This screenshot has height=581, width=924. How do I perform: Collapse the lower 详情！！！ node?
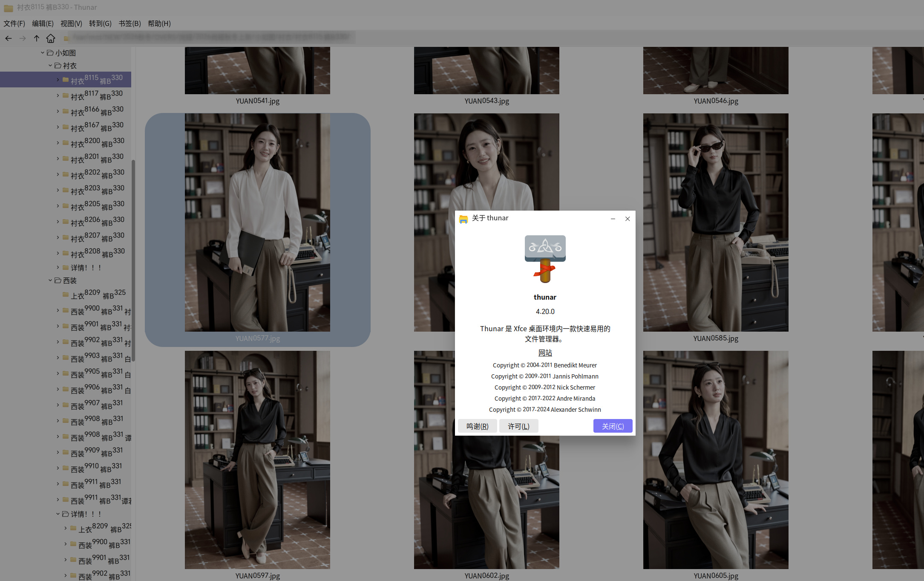(x=58, y=514)
